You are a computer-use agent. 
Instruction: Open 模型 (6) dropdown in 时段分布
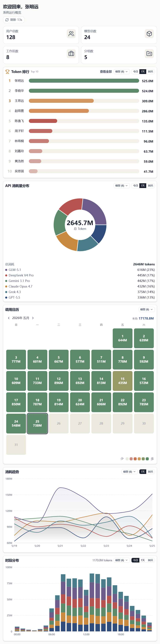121,560
